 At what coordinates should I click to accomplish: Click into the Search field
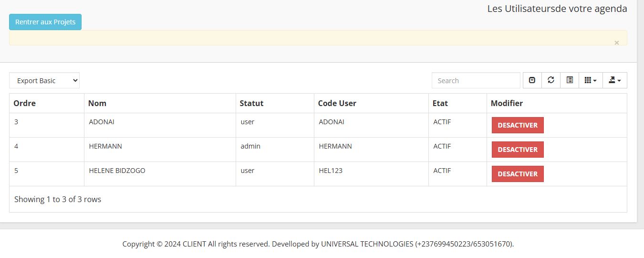coord(476,81)
